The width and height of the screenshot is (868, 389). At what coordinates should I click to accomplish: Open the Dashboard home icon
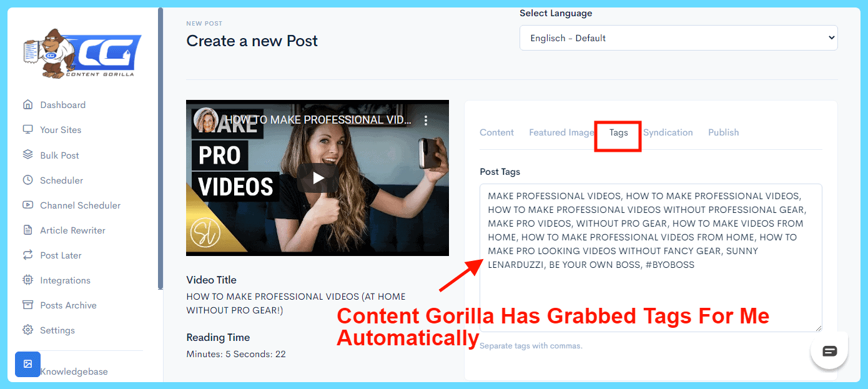coord(27,105)
